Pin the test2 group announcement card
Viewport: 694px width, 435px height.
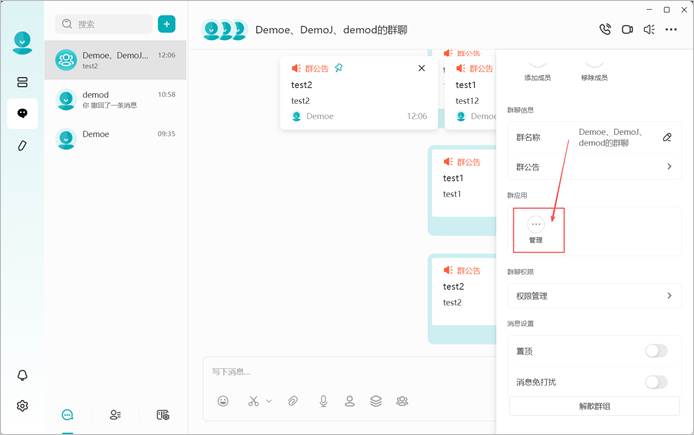click(339, 68)
